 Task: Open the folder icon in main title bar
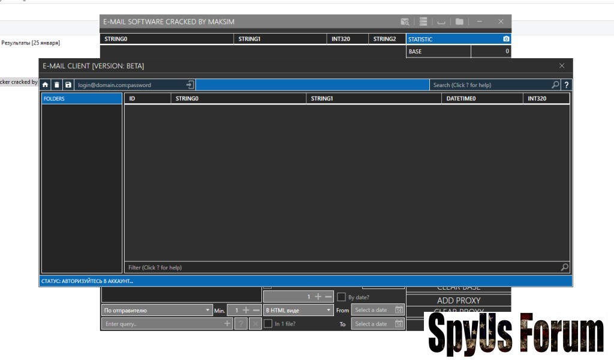tap(459, 22)
